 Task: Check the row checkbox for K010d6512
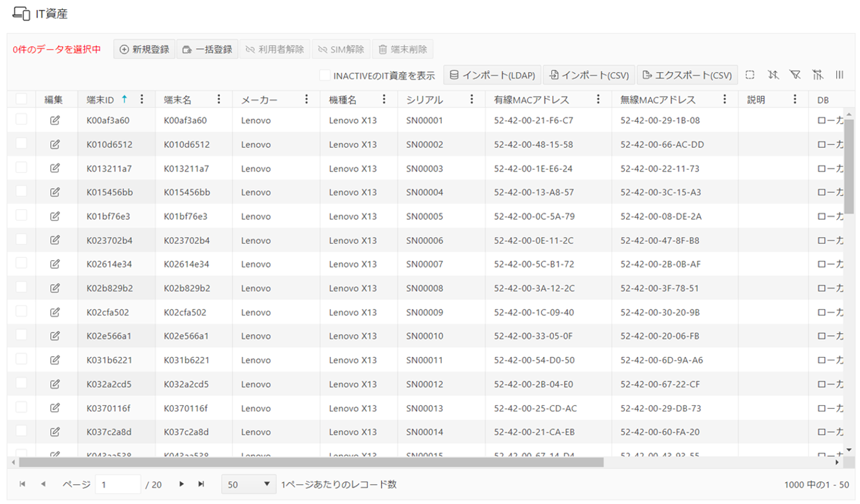[21, 144]
